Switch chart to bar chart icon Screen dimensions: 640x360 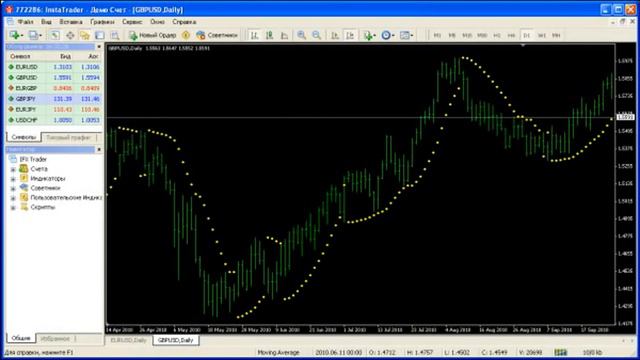[254, 36]
